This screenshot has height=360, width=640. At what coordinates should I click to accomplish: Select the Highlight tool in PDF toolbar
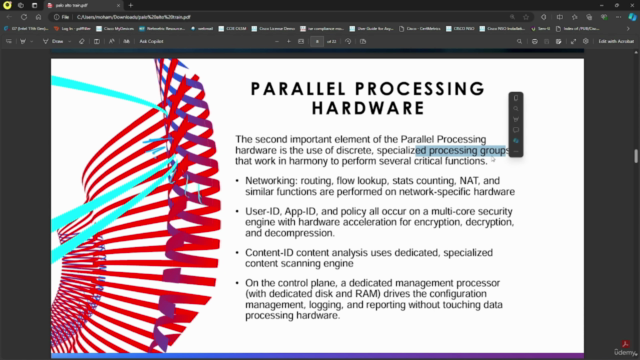tap(23, 41)
